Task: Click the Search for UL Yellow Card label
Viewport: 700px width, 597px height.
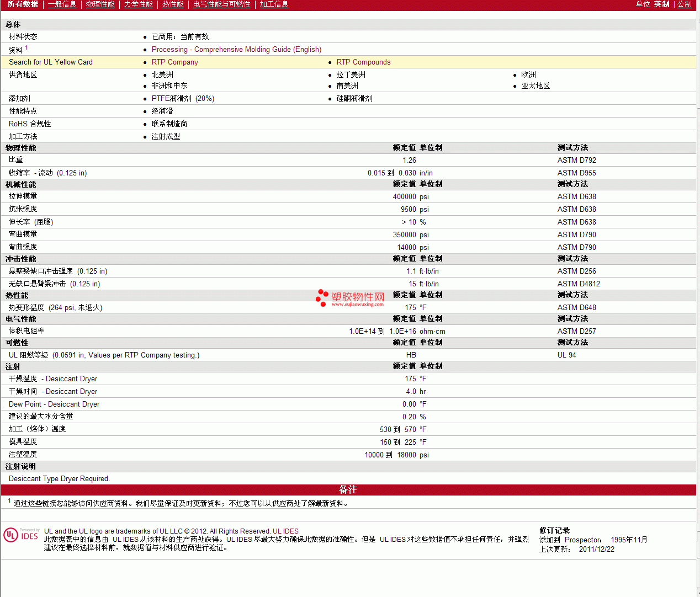Action: point(51,62)
